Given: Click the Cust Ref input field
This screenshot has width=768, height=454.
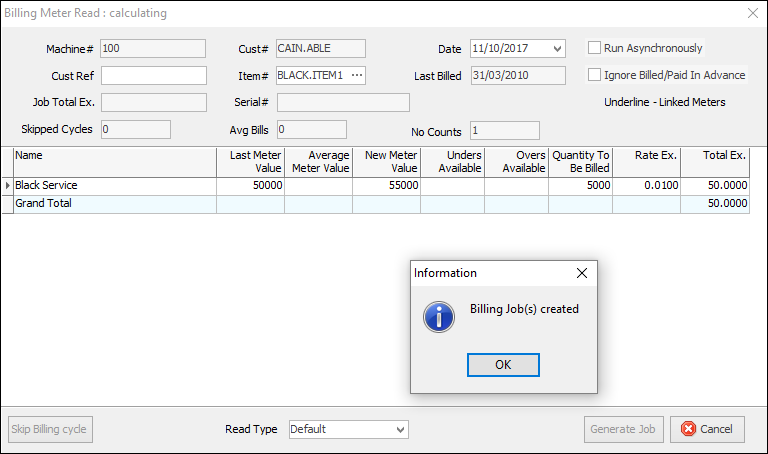Looking at the screenshot, I should point(153,76).
